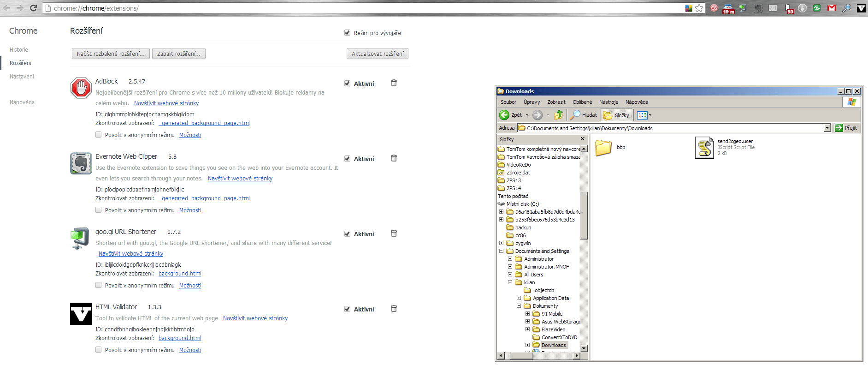
Task: Open the Zobrazit menu
Action: tap(556, 102)
